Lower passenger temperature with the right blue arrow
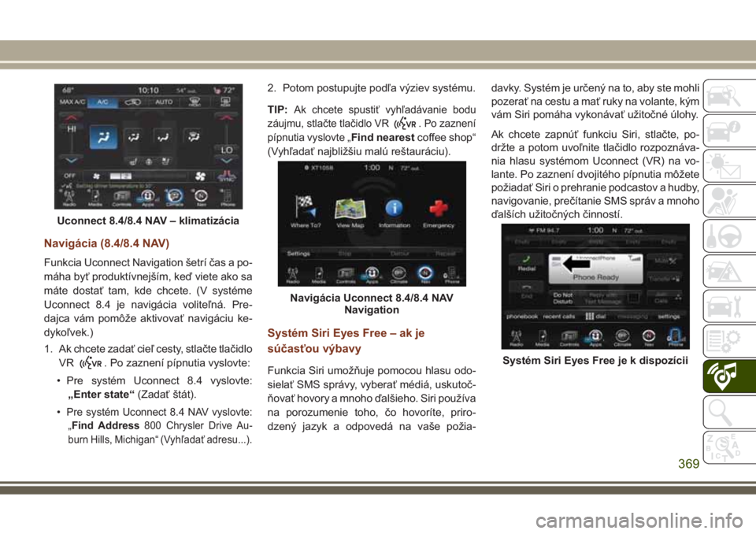The image size is (756, 534). [x=226, y=161]
